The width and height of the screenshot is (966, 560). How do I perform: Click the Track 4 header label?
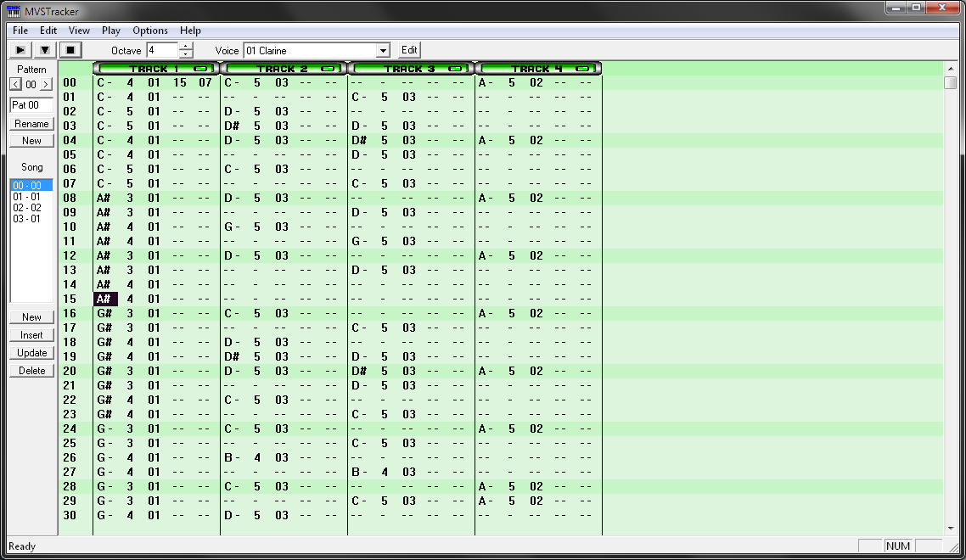click(x=536, y=69)
